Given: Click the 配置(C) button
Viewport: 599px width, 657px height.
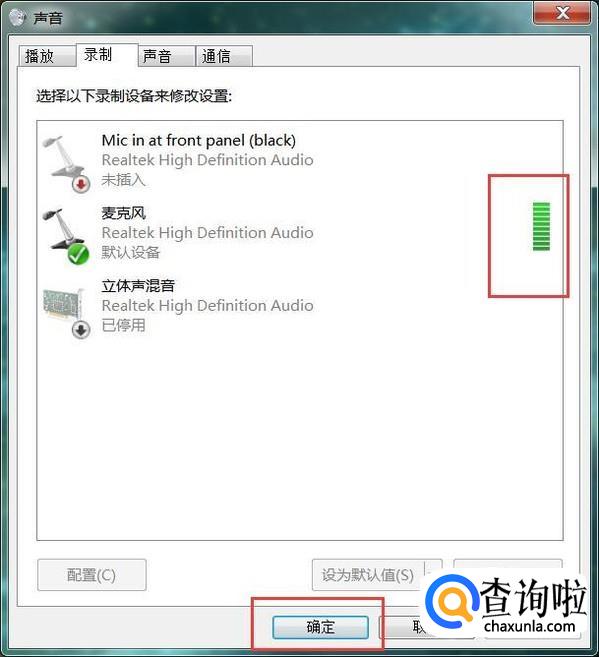Looking at the screenshot, I should click(x=92, y=575).
